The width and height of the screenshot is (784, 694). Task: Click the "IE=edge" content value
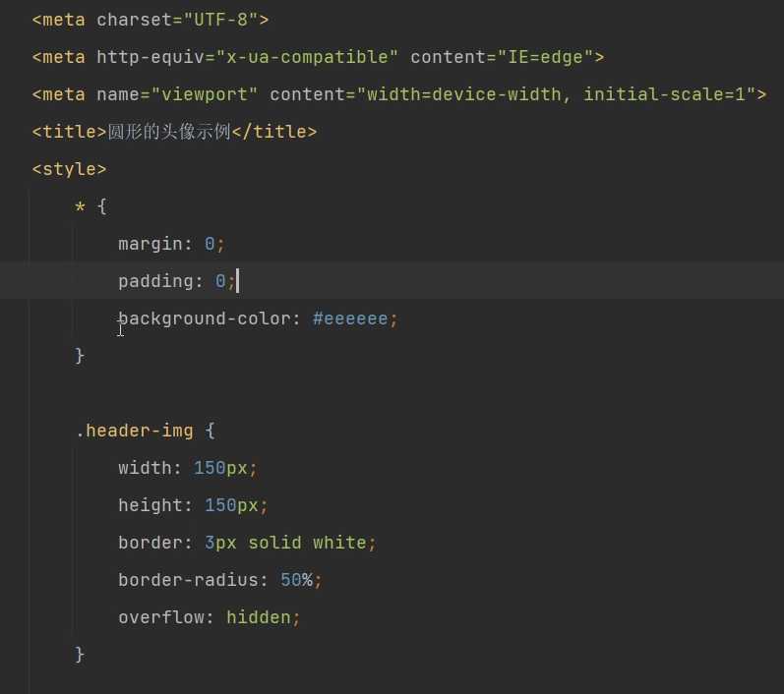(545, 57)
